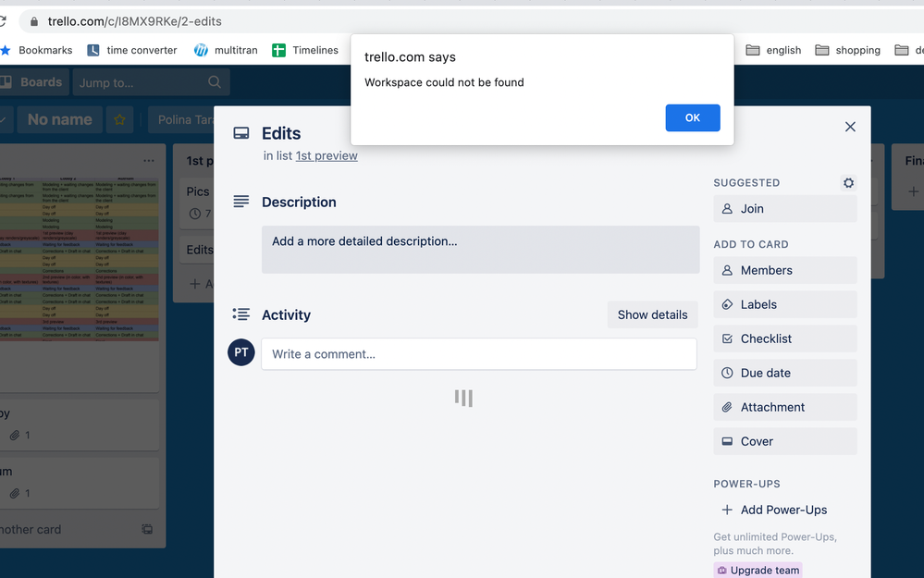Join the card as member
Image resolution: width=924 pixels, height=578 pixels.
(785, 209)
